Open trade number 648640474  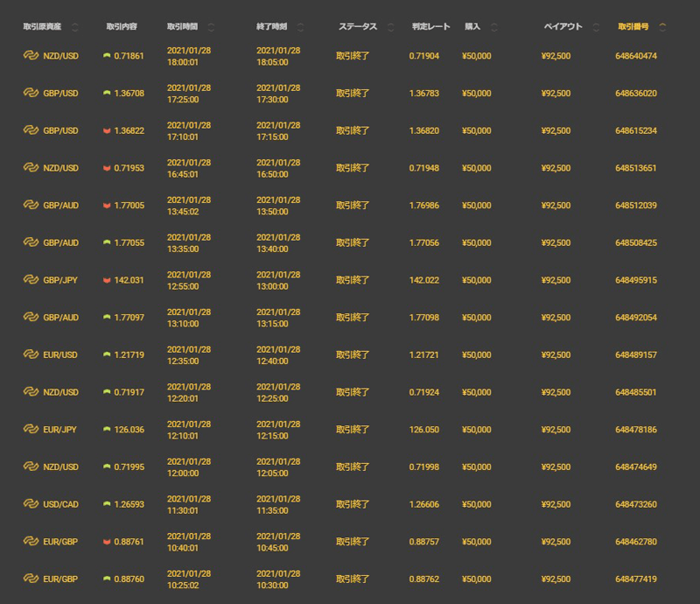pos(636,56)
